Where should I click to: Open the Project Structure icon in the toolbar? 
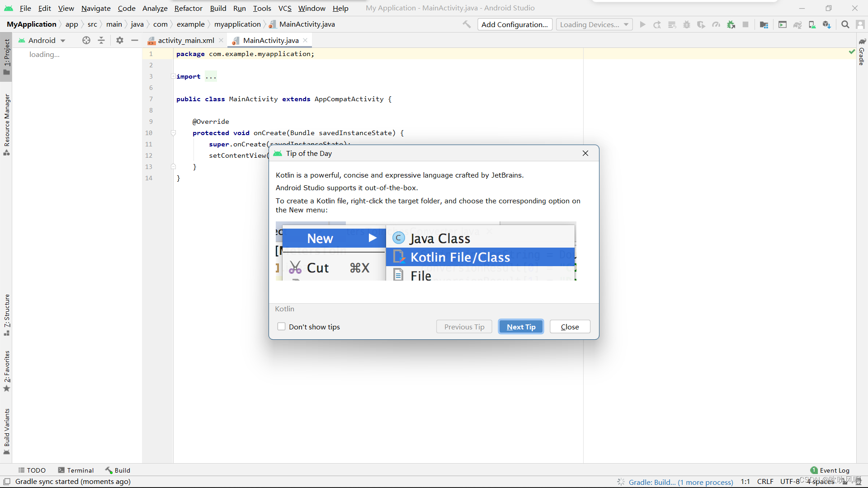click(764, 24)
